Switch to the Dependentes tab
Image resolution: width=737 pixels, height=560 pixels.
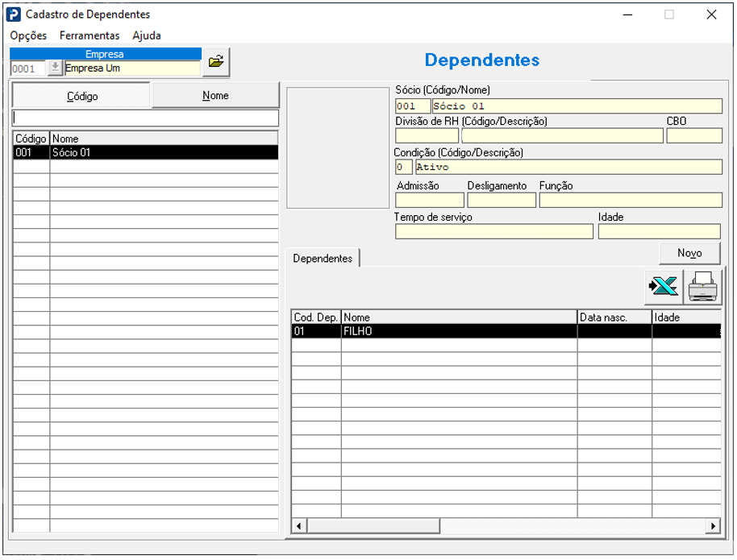pos(323,258)
